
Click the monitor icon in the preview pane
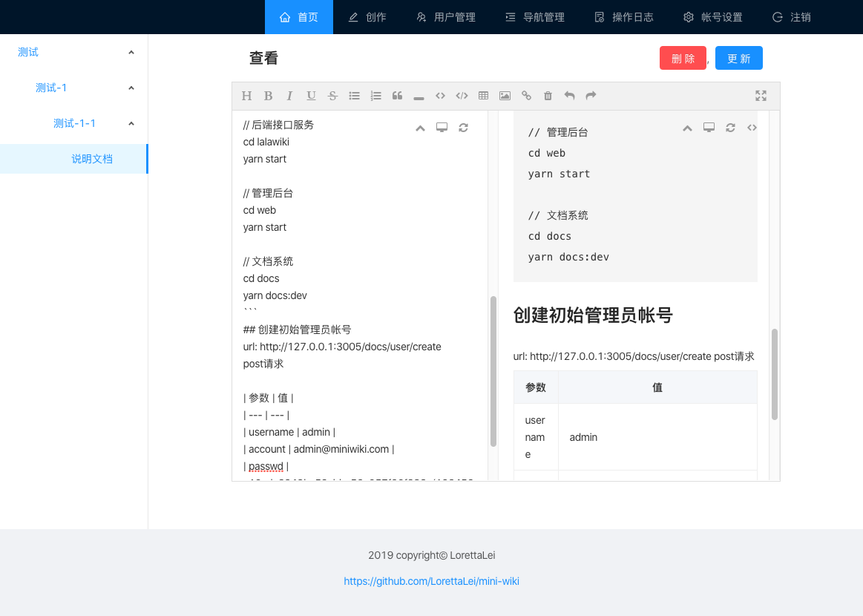[709, 128]
